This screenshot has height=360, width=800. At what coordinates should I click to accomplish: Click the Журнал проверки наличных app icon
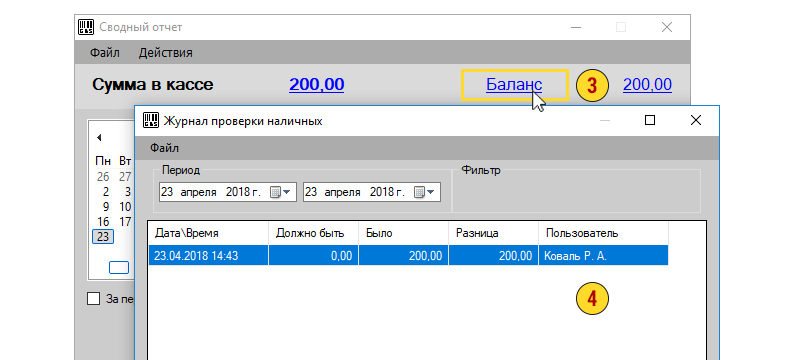150,120
